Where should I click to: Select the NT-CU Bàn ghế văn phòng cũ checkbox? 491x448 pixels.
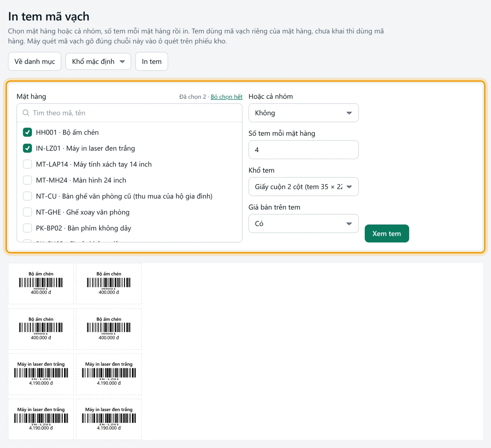[x=27, y=196]
